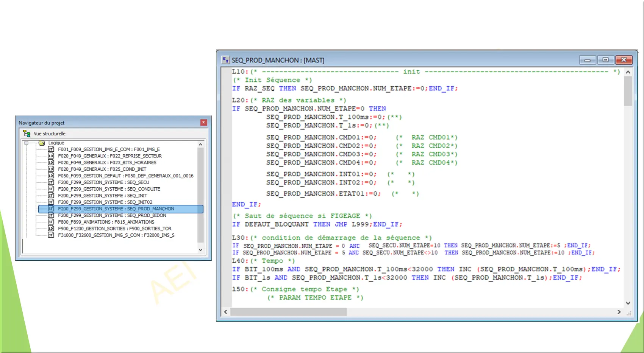Click the SEQ_PROD_MANCHON editor window icon

225,60
